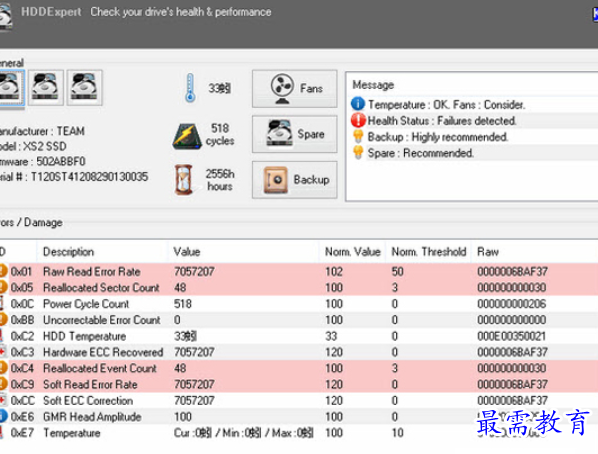
Task: Click the Temperature row value 'Cur / Min / Max'
Action: click(244, 433)
